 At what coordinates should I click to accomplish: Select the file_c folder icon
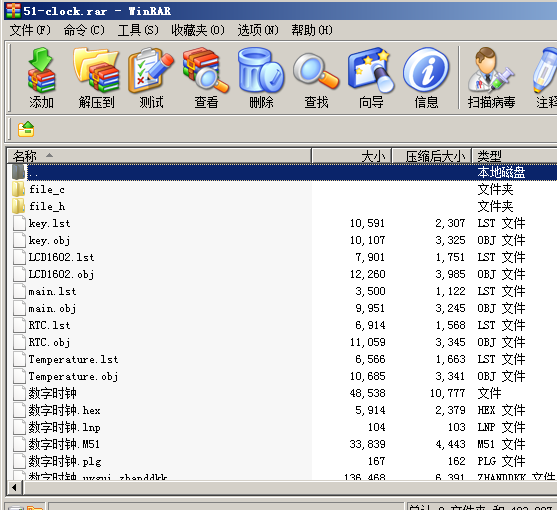tap(18, 189)
